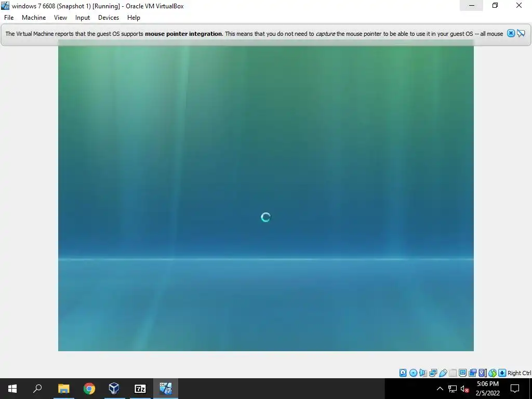Click the CPU virtualization indicator
The width and height of the screenshot is (532, 399).
point(482,373)
